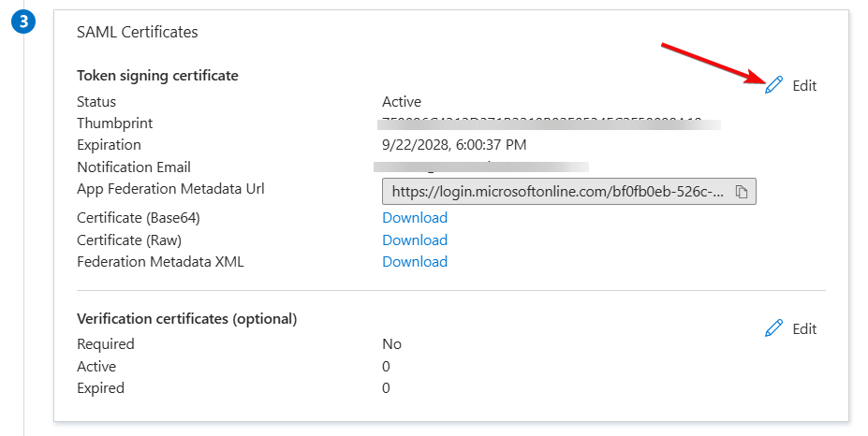
Task: Click the Expired count value 0
Action: click(x=386, y=388)
